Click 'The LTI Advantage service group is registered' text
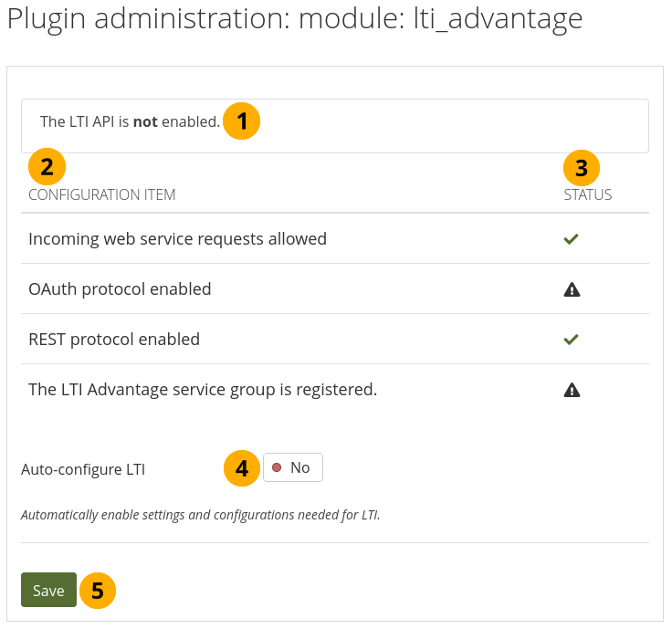 click(x=203, y=390)
